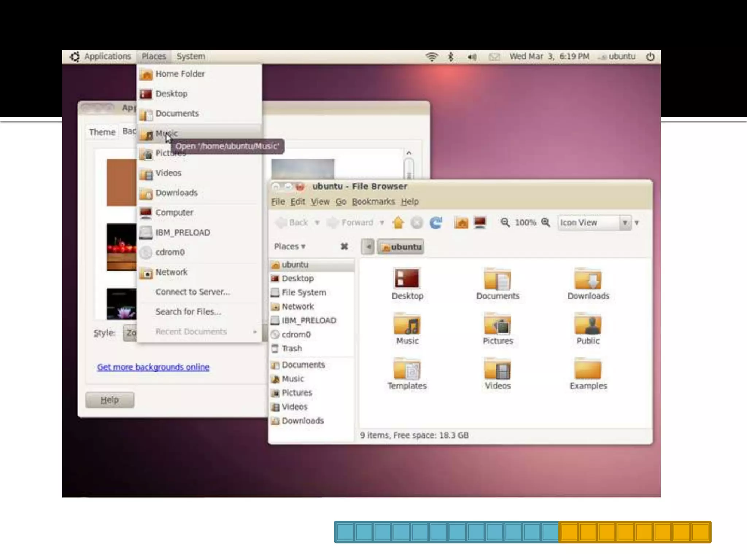Screen dimensions: 747x560
Task: Click the Home folder icon in toolbar
Action: coord(461,222)
